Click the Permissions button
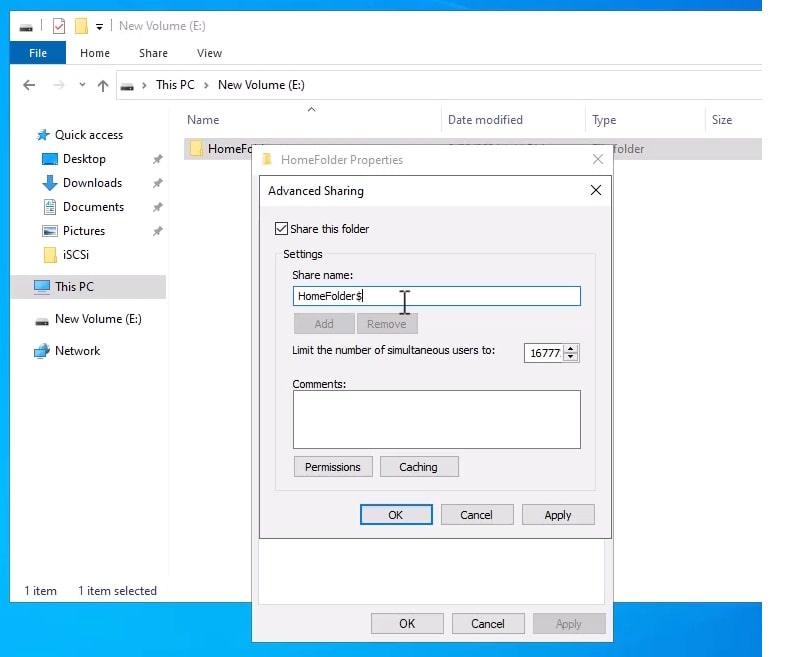Image resolution: width=800 pixels, height=657 pixels. coord(333,467)
